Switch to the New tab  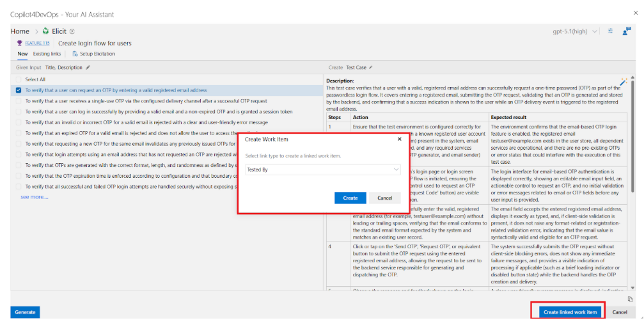click(x=22, y=54)
